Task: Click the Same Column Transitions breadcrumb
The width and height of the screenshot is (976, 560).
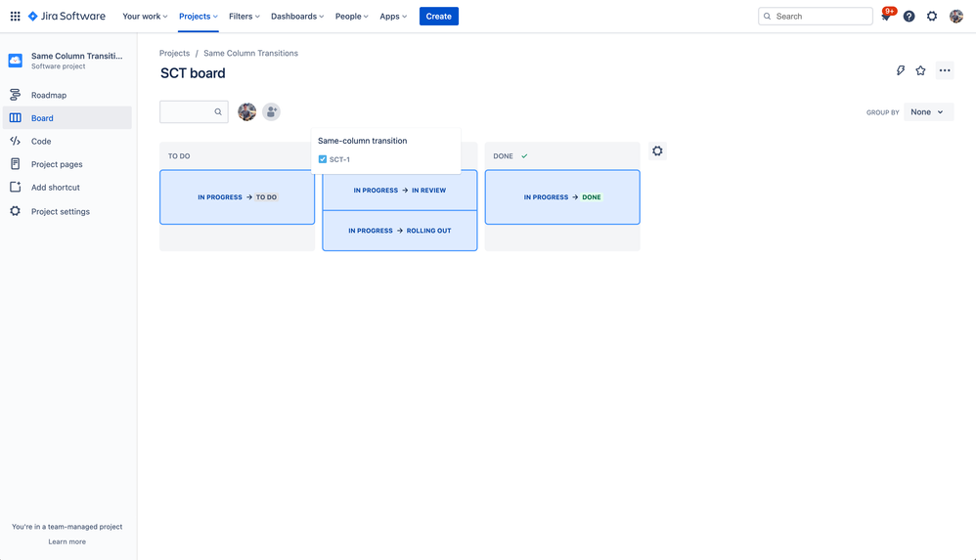Action: coord(251,53)
